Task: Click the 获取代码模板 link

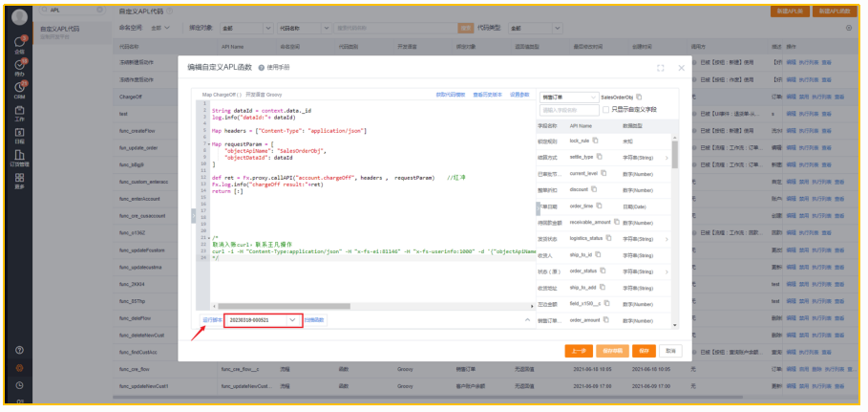Action: [x=451, y=95]
